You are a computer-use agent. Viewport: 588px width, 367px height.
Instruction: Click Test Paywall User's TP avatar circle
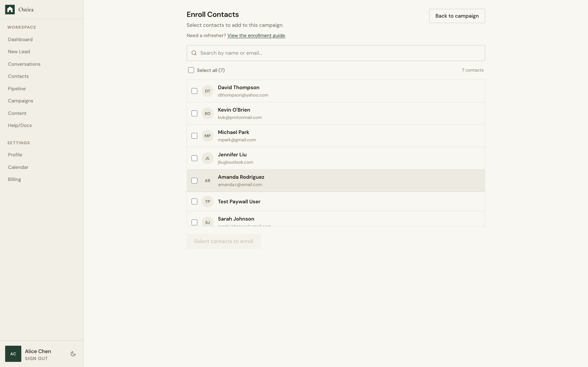coord(207,201)
